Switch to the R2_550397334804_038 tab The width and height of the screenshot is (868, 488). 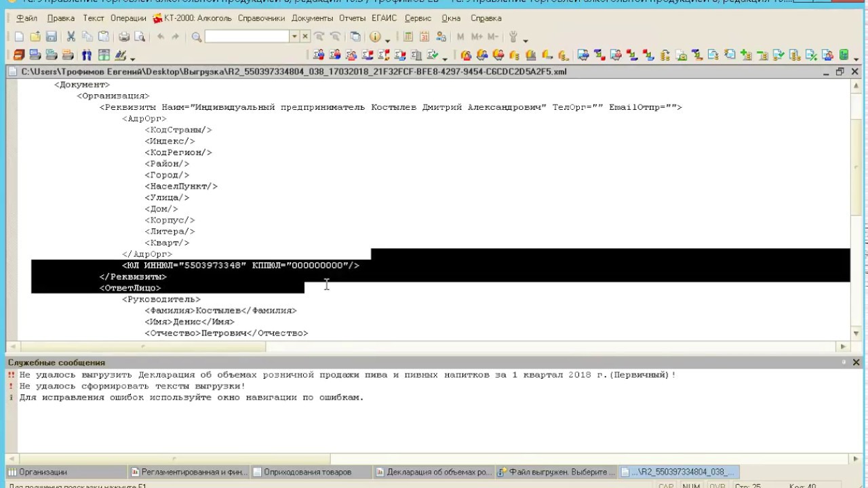(x=678, y=472)
